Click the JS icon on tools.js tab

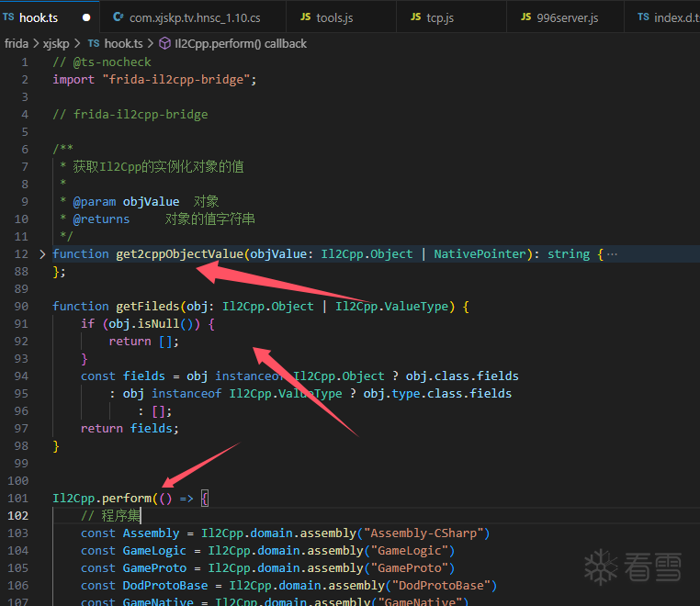(x=305, y=17)
